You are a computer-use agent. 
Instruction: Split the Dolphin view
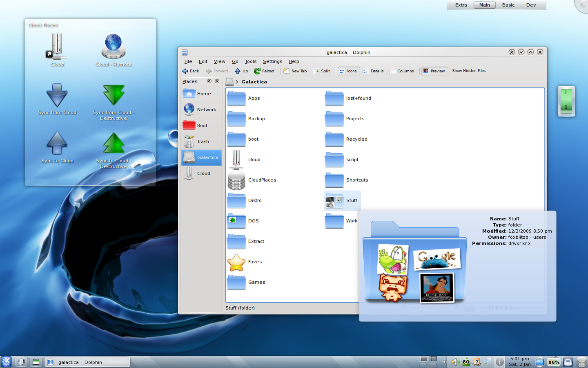tap(321, 71)
